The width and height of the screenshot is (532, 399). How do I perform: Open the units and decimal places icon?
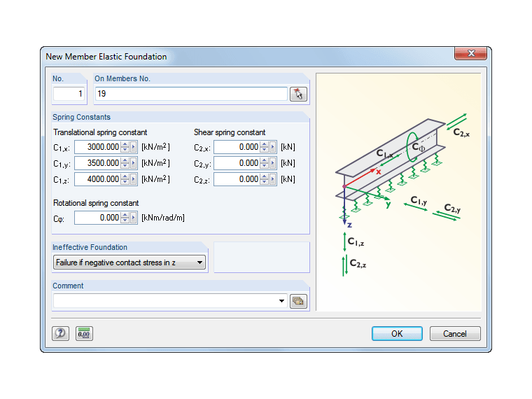(x=84, y=333)
